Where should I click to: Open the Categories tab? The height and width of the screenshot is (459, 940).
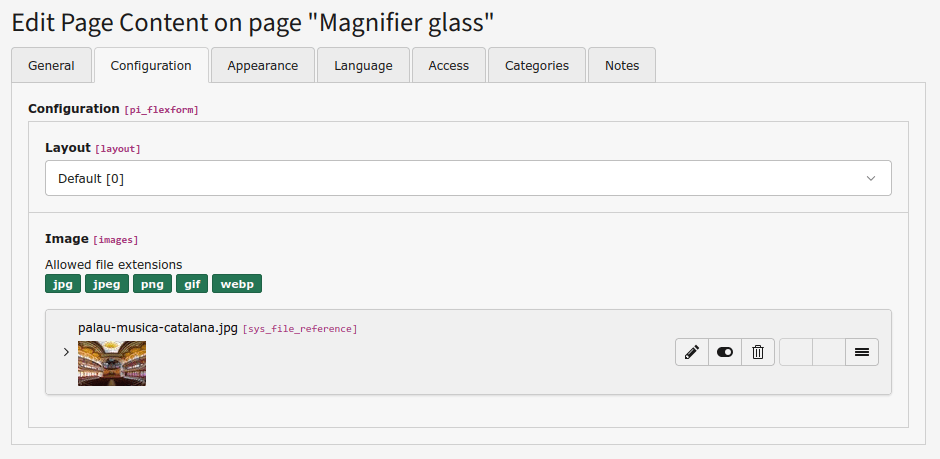click(x=536, y=66)
